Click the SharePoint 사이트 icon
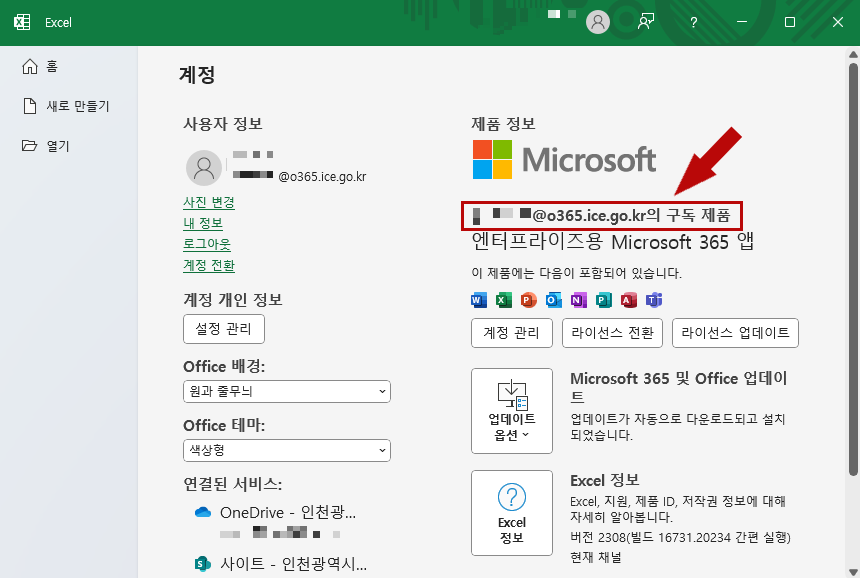This screenshot has height=578, width=860. coord(203,563)
